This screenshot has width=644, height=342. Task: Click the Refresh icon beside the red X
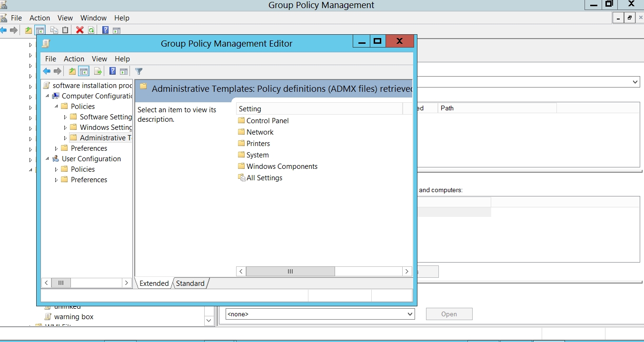pyautogui.click(x=91, y=30)
